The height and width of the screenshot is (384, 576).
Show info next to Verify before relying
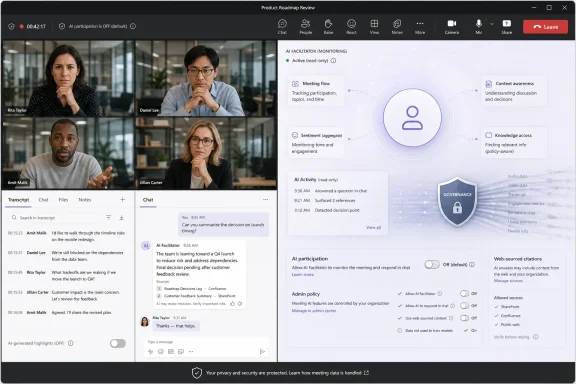coord(536,337)
